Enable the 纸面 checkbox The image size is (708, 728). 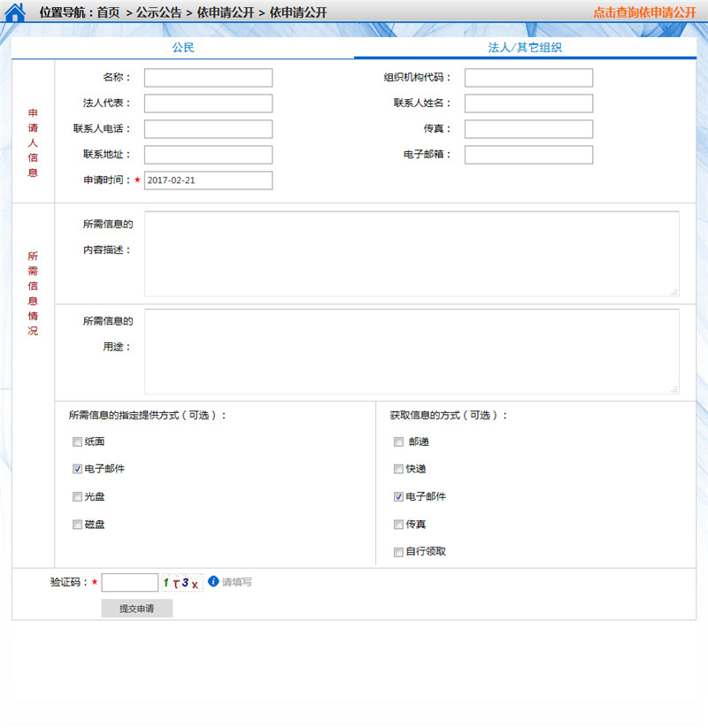coord(78,441)
